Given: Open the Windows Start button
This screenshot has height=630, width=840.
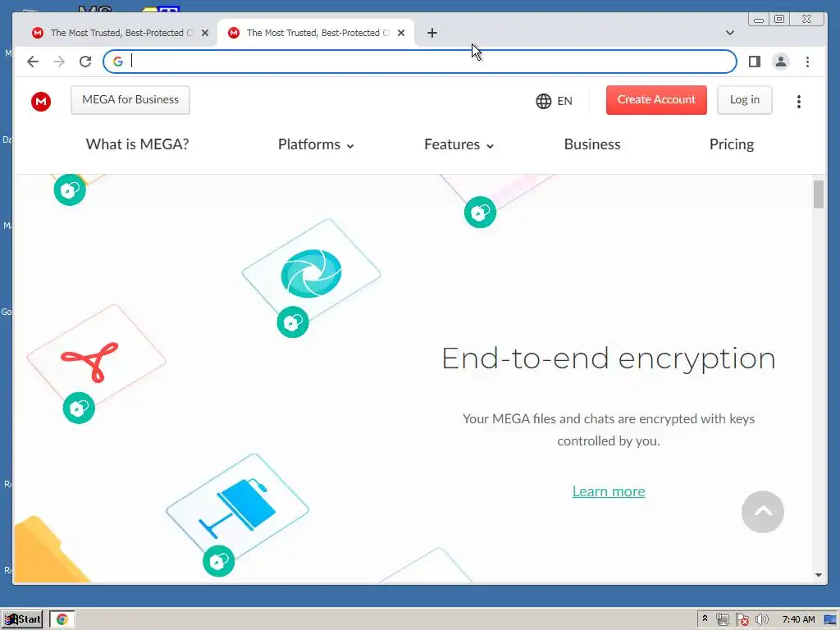Looking at the screenshot, I should [x=22, y=619].
